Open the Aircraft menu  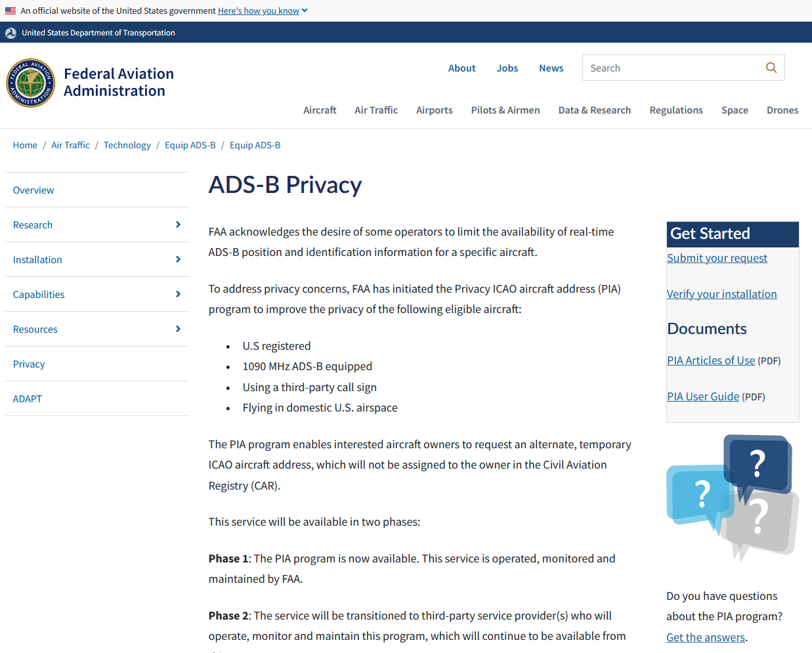pyautogui.click(x=320, y=110)
